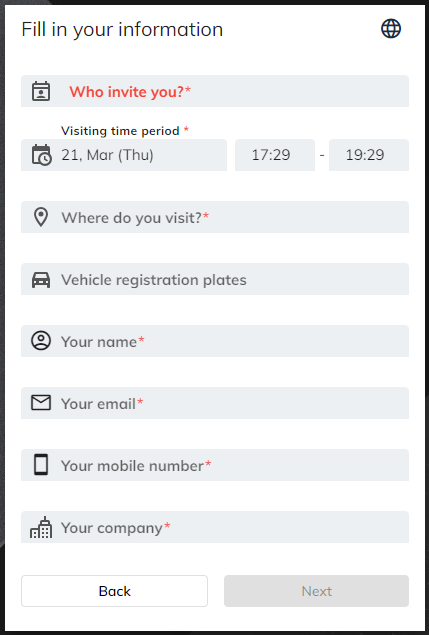Screen dimensions: 429x635
Task: Focus the Where do you visit field
Action: pyautogui.click(x=215, y=217)
